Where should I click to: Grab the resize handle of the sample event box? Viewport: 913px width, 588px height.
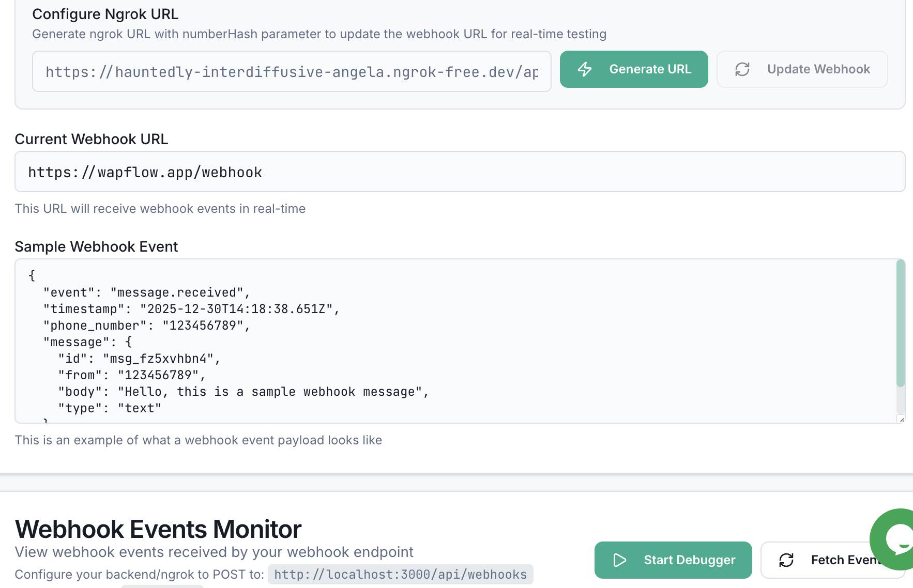point(901,419)
